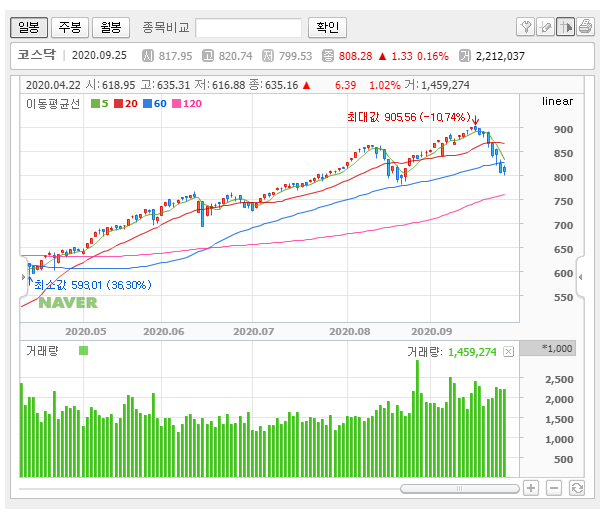Toggle the 20-day moving average swatch
The height and width of the screenshot is (520, 608).
(x=118, y=104)
